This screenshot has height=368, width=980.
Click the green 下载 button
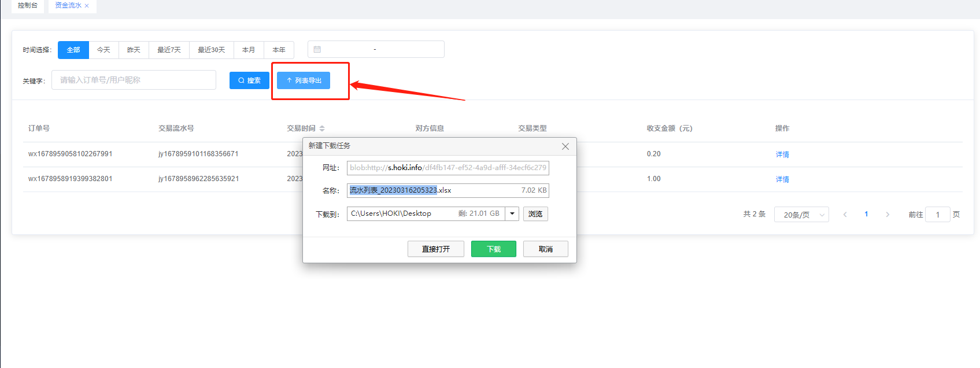coord(493,249)
